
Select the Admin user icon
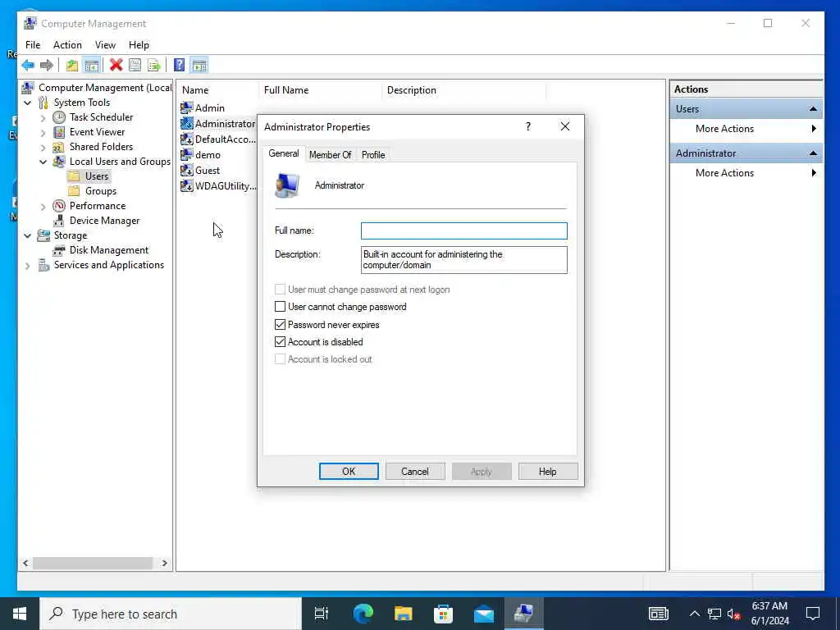(186, 108)
